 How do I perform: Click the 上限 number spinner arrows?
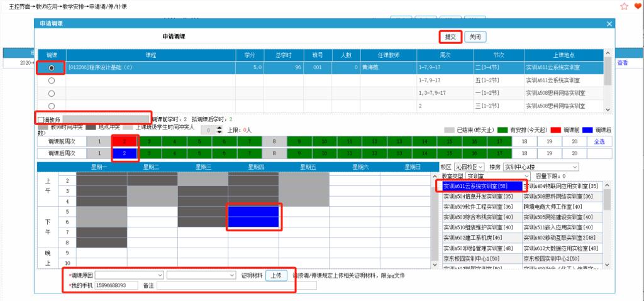(219, 130)
